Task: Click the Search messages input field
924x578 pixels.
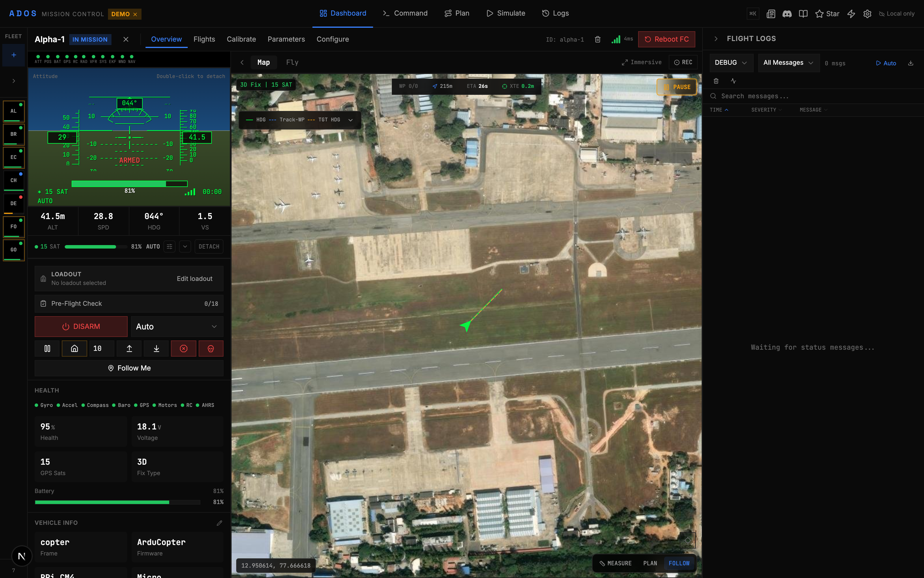Action: (813, 96)
